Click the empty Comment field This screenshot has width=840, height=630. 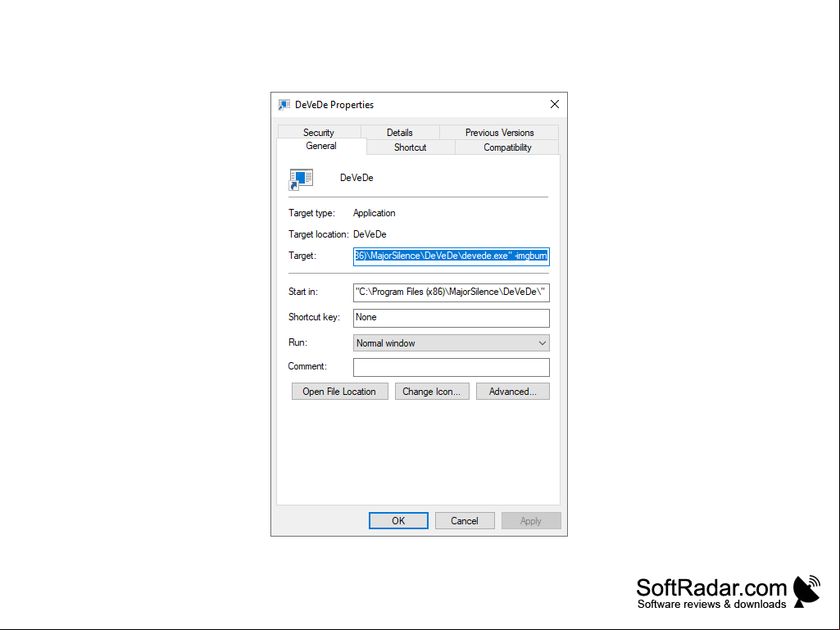click(x=451, y=367)
